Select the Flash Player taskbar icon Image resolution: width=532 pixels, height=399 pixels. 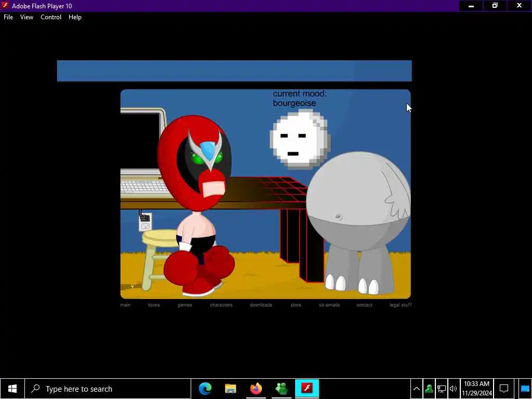(x=307, y=388)
